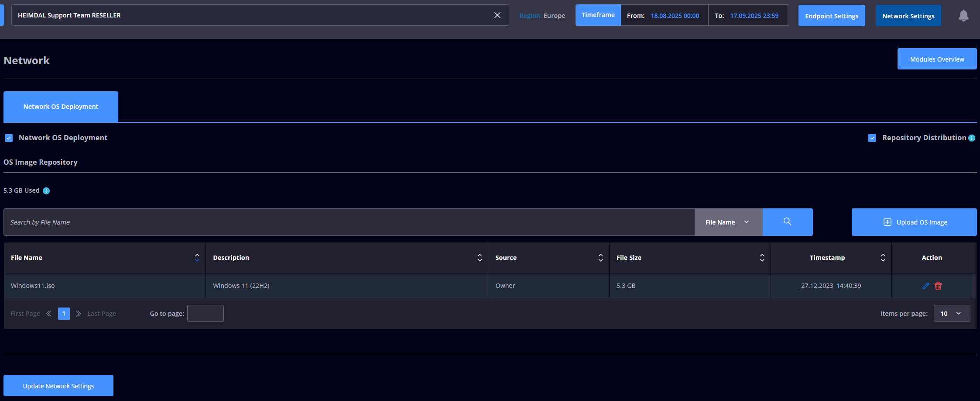Toggle the Repository Distribution checkbox
This screenshot has height=401, width=980.
(872, 138)
